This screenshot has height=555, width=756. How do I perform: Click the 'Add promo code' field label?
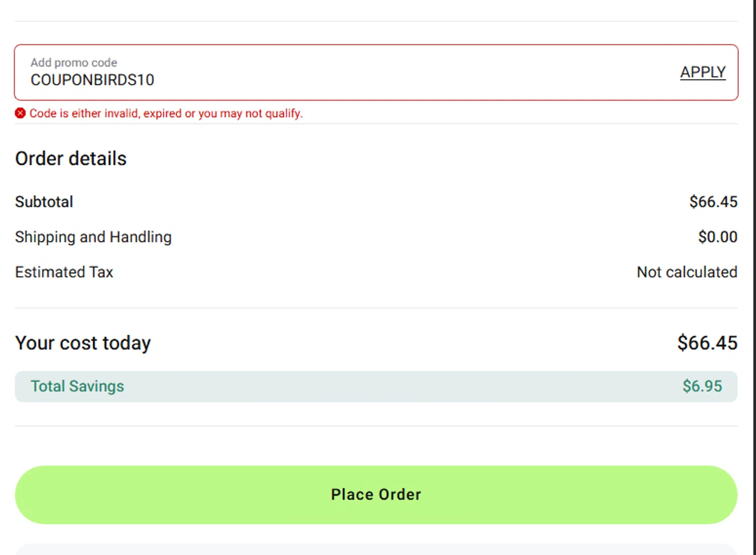coord(74,63)
